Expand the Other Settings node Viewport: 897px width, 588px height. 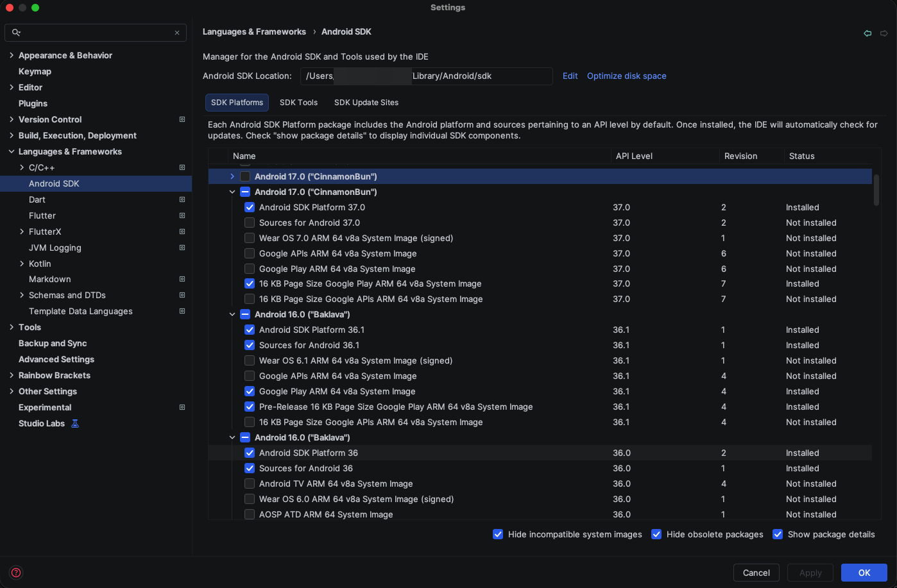click(x=12, y=391)
